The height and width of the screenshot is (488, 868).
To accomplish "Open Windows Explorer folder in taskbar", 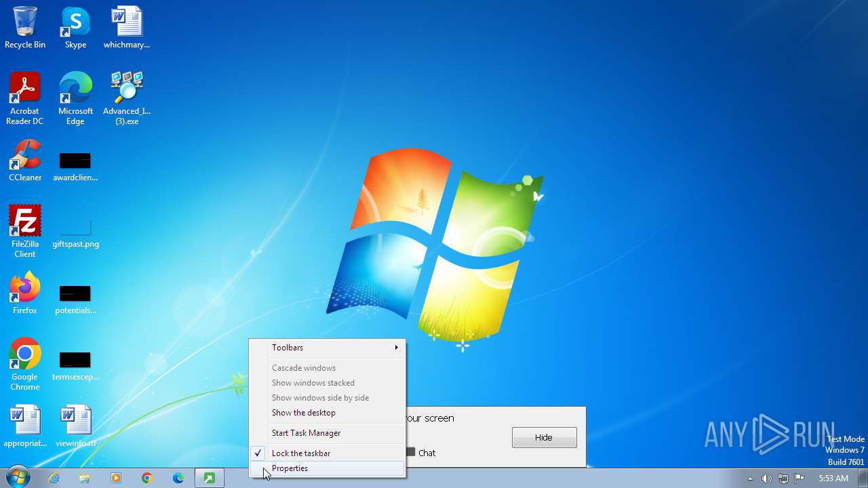I will [85, 478].
